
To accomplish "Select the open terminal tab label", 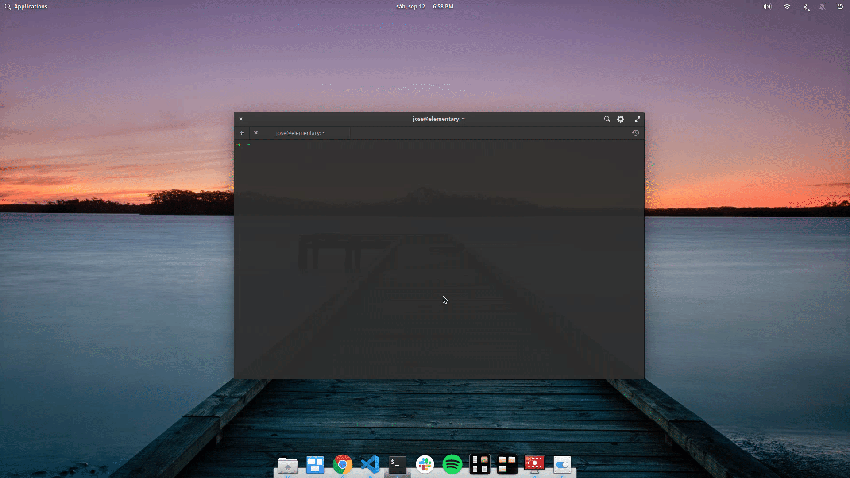I will [300, 133].
